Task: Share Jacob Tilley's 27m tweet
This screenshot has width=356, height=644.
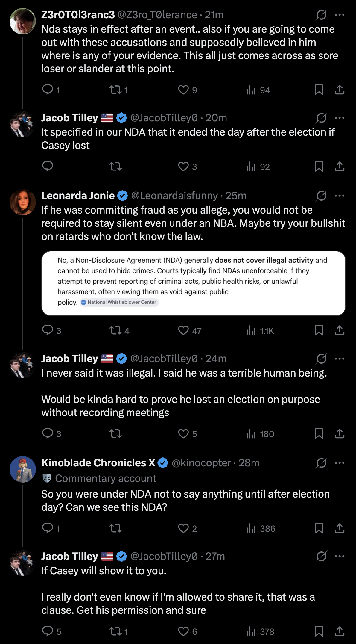Action: click(x=340, y=631)
